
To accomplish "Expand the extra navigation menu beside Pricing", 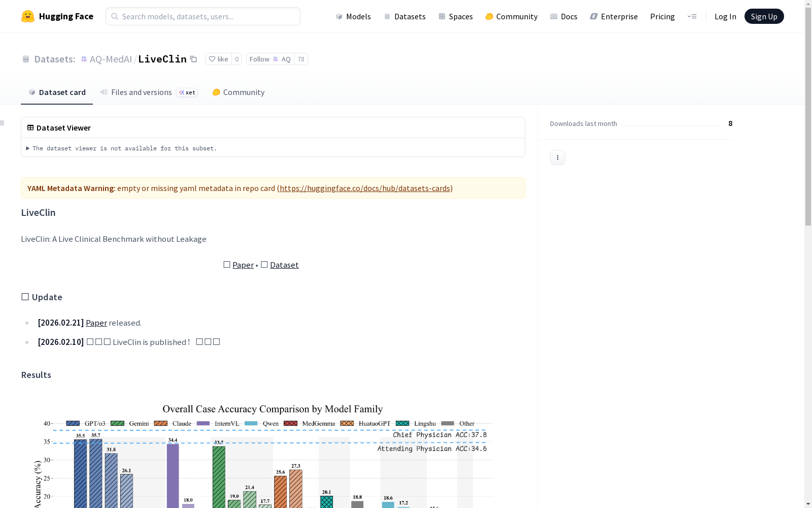I will click(692, 16).
